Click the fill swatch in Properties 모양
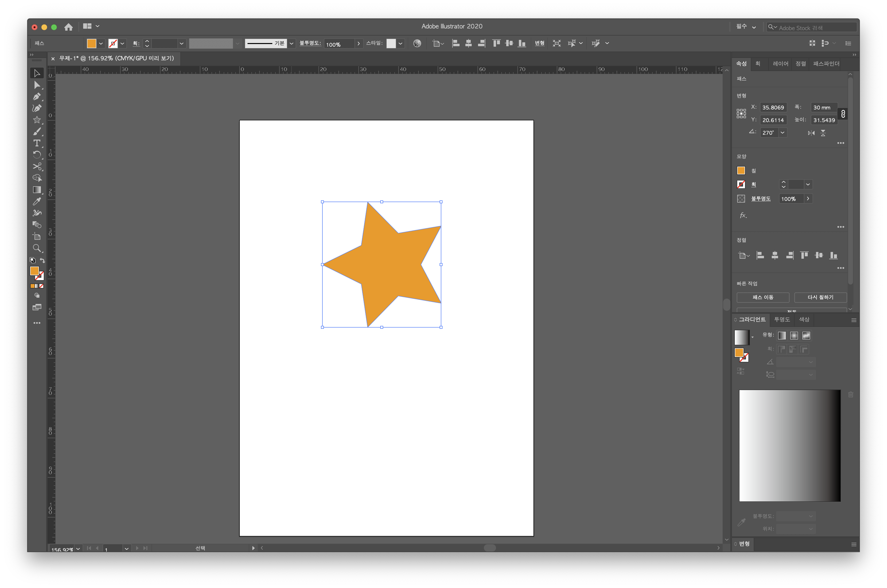The image size is (887, 588). [x=741, y=171]
